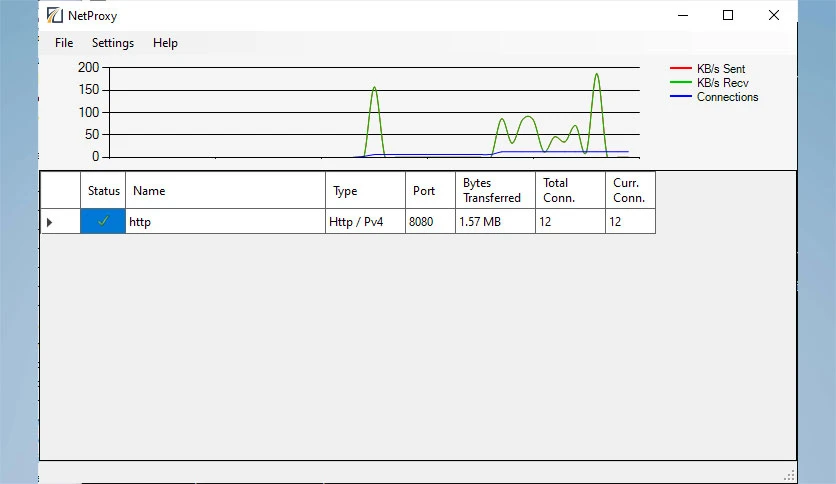Click the Total Conn. value 12
This screenshot has height=484, width=836.
tap(570, 221)
